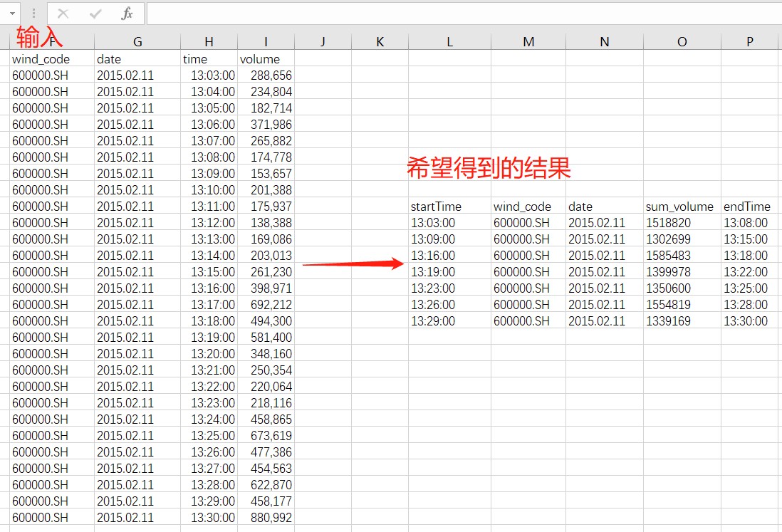Select column J header

tap(323, 42)
